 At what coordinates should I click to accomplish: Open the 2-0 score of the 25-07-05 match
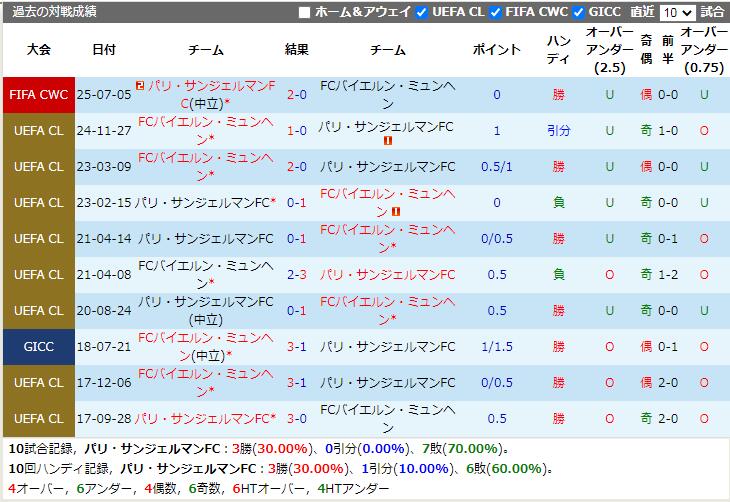pyautogui.click(x=297, y=95)
